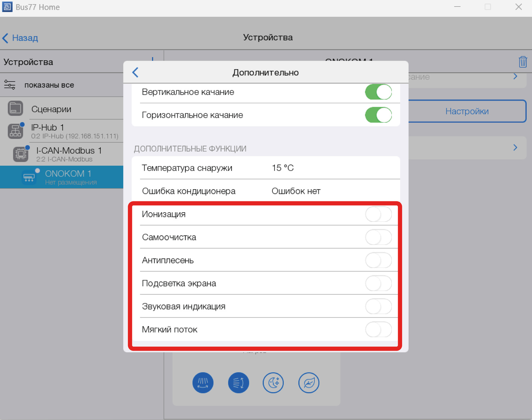Turn off Горизонтальное качание switch

378,115
